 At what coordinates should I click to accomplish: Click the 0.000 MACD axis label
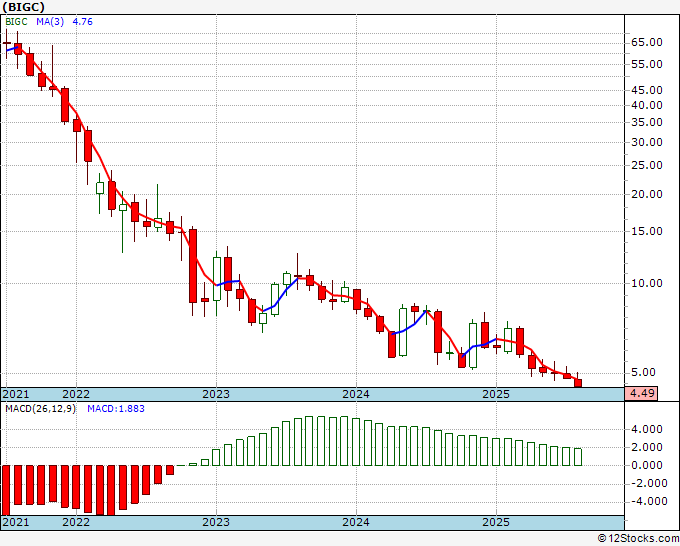(x=647, y=465)
